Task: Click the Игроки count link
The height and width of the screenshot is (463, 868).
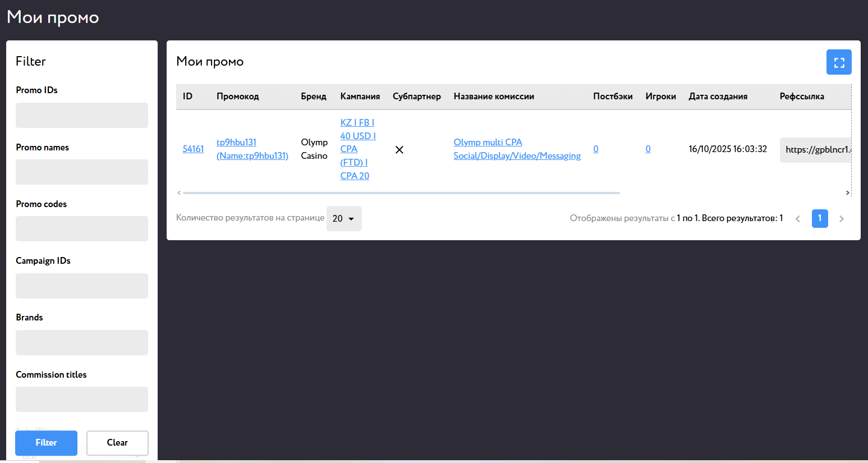Action: pyautogui.click(x=648, y=149)
